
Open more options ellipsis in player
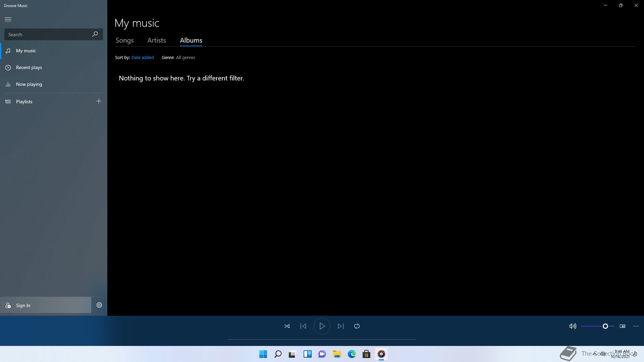tap(636, 326)
